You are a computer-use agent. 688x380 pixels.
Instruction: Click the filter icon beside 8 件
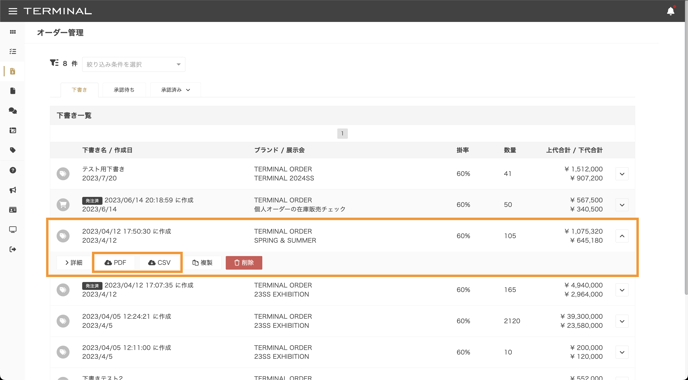54,63
